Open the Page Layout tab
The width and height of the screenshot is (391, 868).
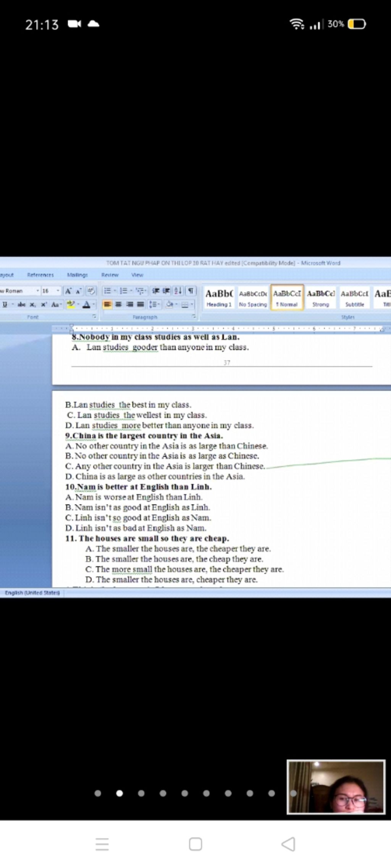tap(6, 275)
